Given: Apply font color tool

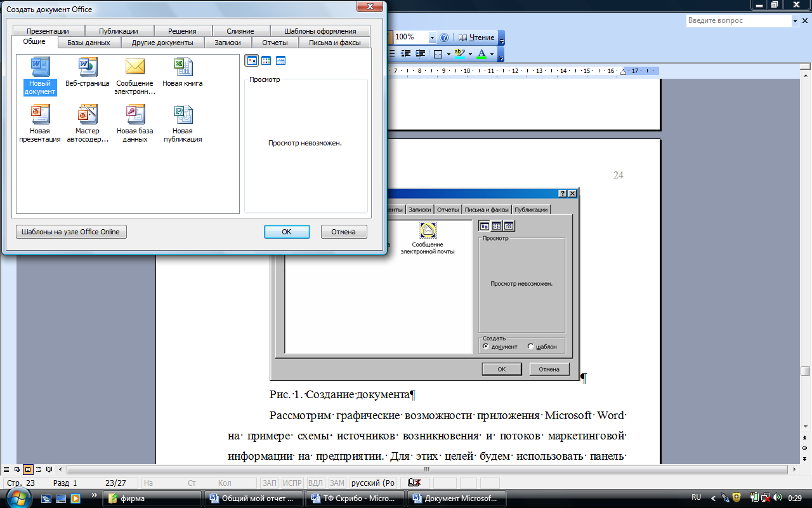Looking at the screenshot, I should 481,54.
